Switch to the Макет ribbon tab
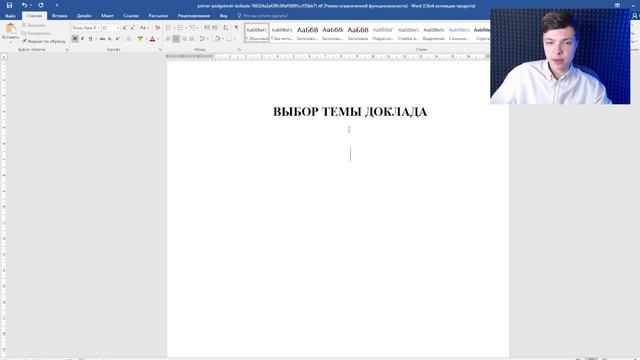 [107, 16]
